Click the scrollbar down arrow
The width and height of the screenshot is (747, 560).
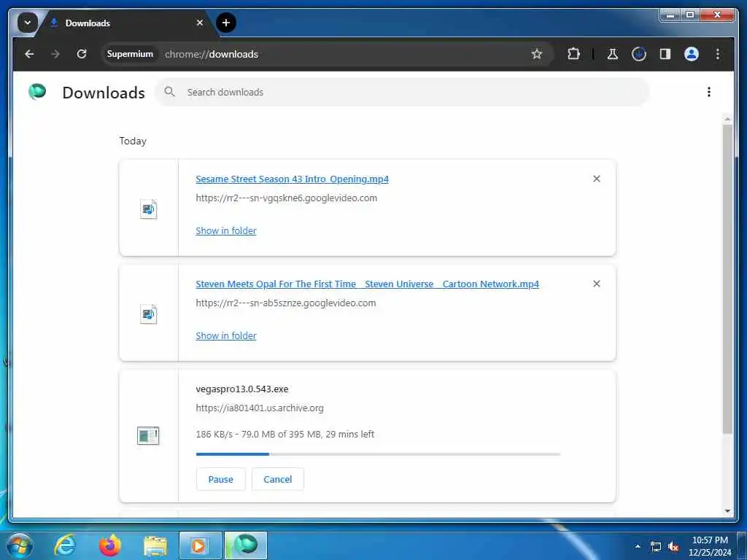pyautogui.click(x=727, y=511)
